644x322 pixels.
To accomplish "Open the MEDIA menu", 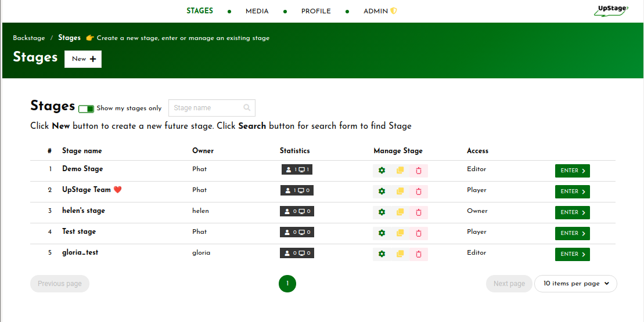I will point(257,12).
